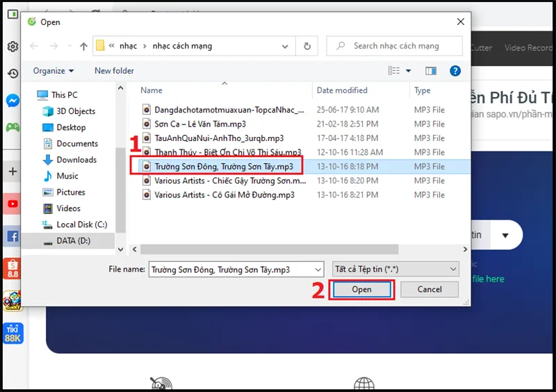The width and height of the screenshot is (556, 392).
Task: Create a New folder
Action: (x=114, y=71)
